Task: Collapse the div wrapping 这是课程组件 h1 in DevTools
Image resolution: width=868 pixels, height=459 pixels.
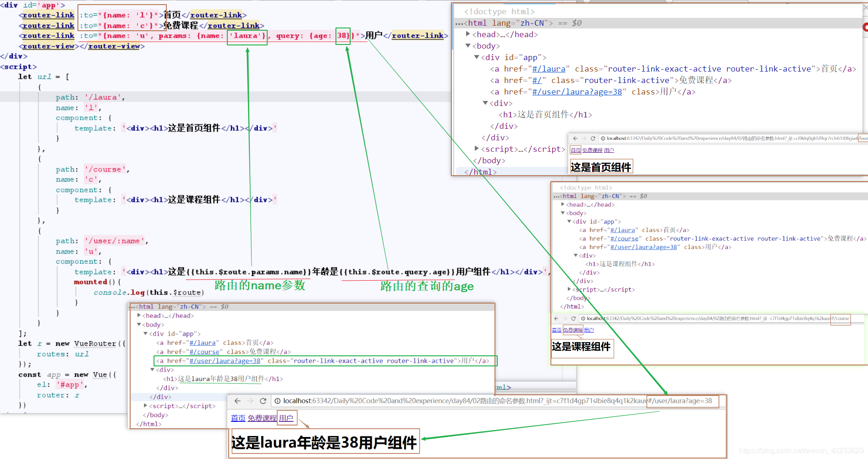Action: pos(576,255)
